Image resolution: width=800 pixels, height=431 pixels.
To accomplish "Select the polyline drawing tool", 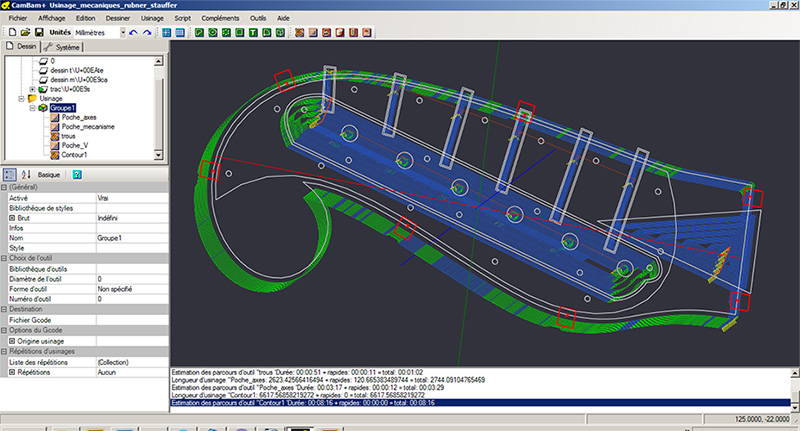I will pos(199,33).
